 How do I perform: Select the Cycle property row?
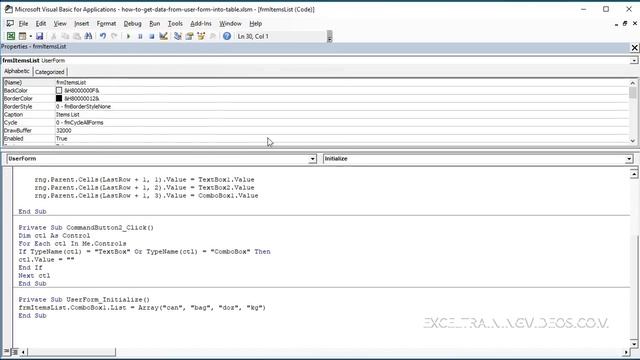[316, 122]
